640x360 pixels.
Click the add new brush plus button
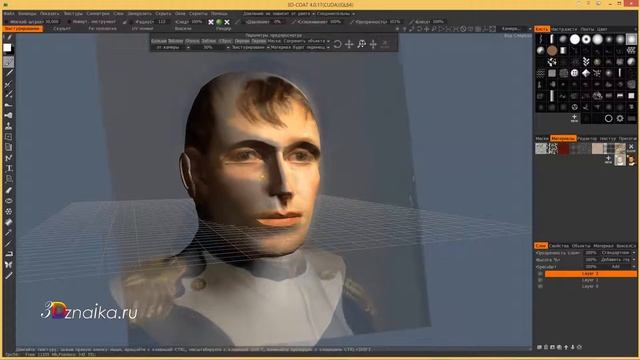click(x=574, y=118)
